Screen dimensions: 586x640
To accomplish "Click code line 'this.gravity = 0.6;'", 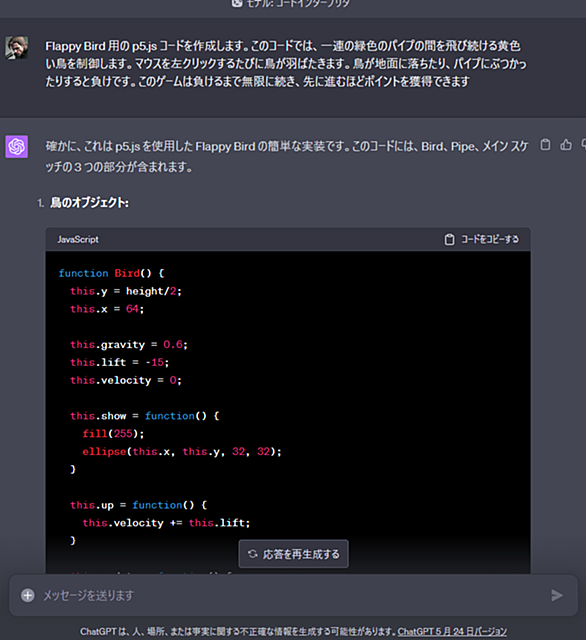I will 129,344.
